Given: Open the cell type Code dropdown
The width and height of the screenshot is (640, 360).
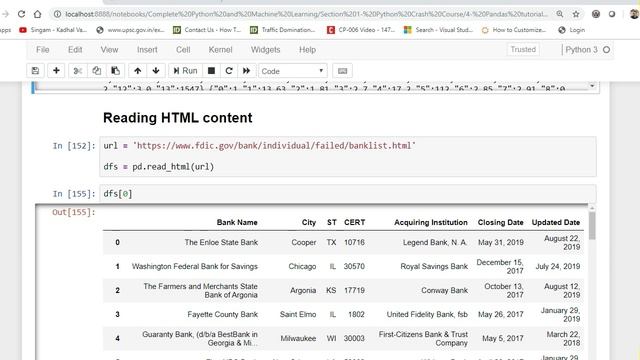Looking at the screenshot, I should coord(292,71).
